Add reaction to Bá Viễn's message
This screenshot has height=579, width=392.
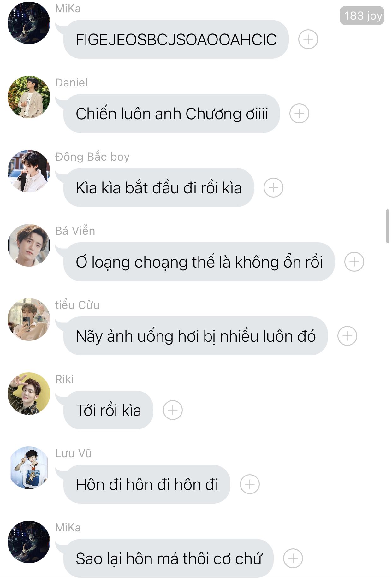click(x=354, y=262)
